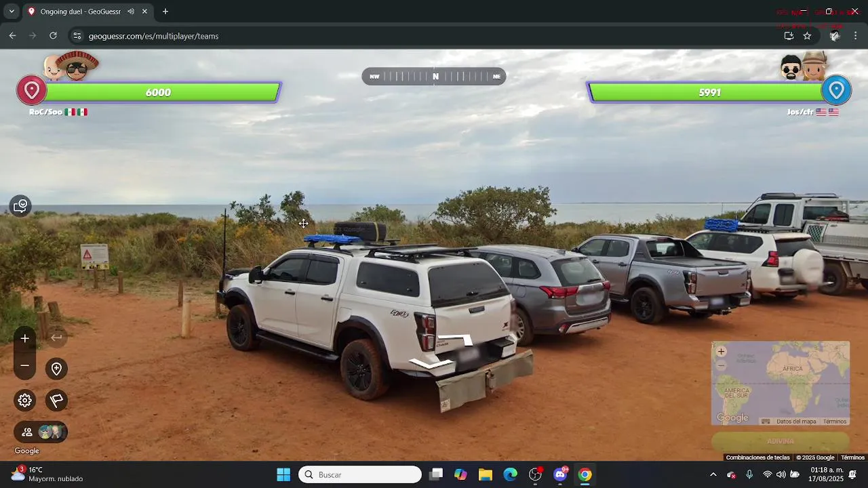Image resolution: width=868 pixels, height=488 pixels.
Task: Click the microphone tray icon
Action: click(749, 474)
